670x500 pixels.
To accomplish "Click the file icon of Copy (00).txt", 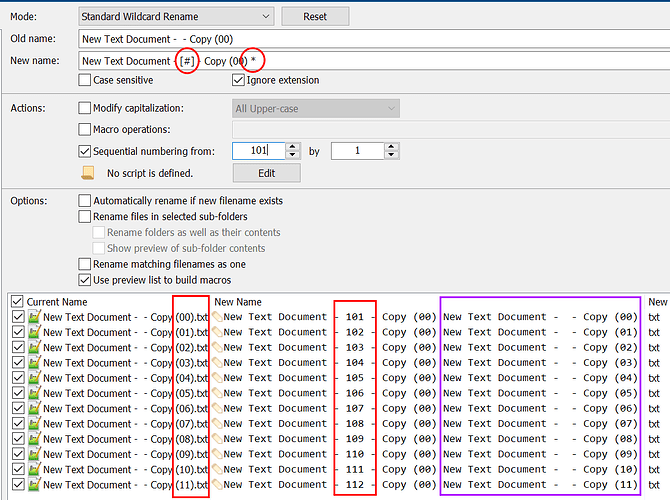I will (34, 317).
